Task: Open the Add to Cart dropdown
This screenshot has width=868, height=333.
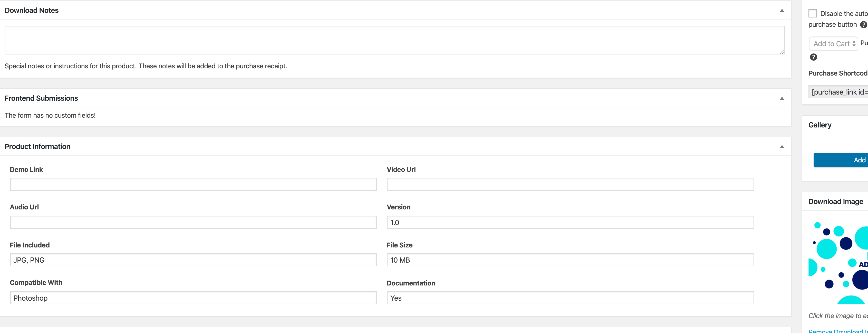Action: click(833, 44)
